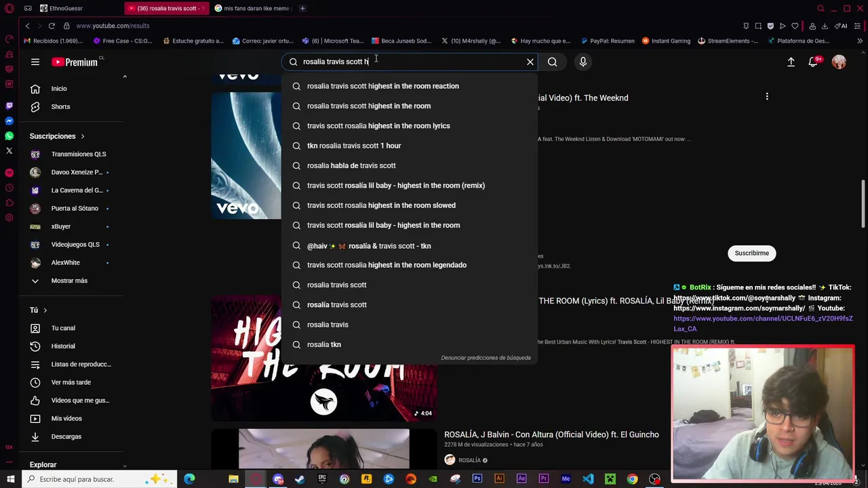The image size is (868, 488).
Task: Switch to the EthnoGuessr tab
Action: (x=66, y=8)
